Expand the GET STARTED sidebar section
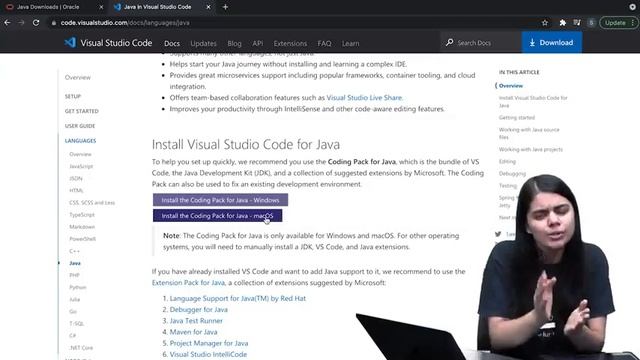 82,111
